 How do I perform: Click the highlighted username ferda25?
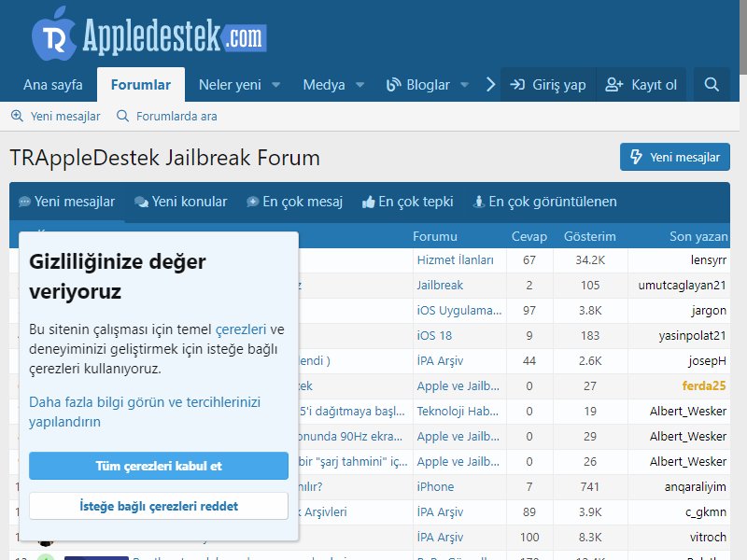pyautogui.click(x=704, y=386)
